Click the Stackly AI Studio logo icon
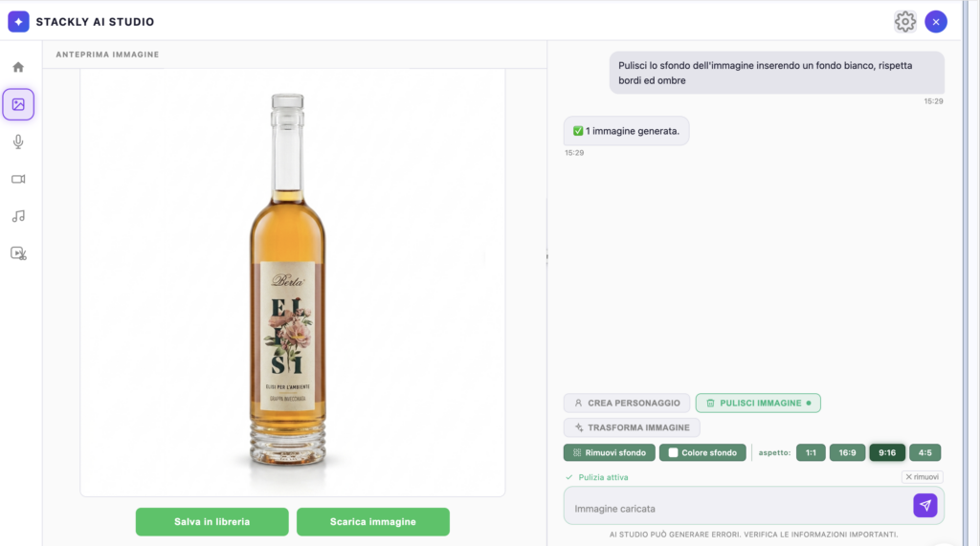Screen dimensions: 980x546 tap(18, 22)
